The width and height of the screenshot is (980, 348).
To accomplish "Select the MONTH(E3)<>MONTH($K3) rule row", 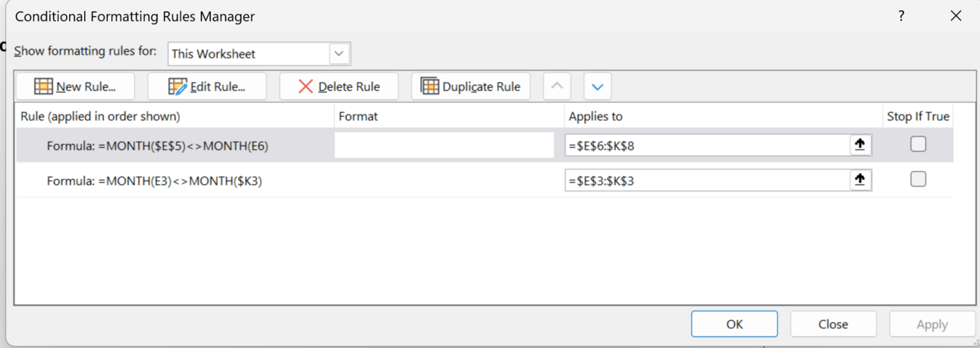I will pyautogui.click(x=485, y=180).
